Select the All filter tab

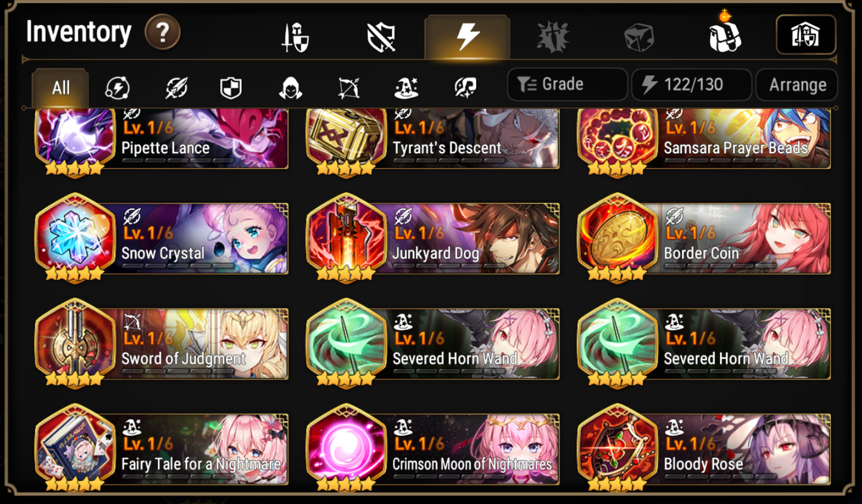[60, 88]
